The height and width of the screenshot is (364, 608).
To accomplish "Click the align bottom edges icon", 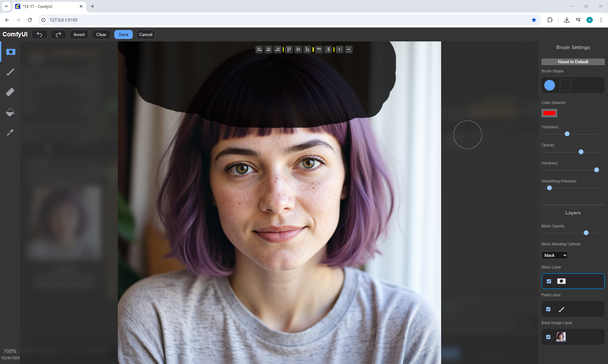I will click(307, 49).
